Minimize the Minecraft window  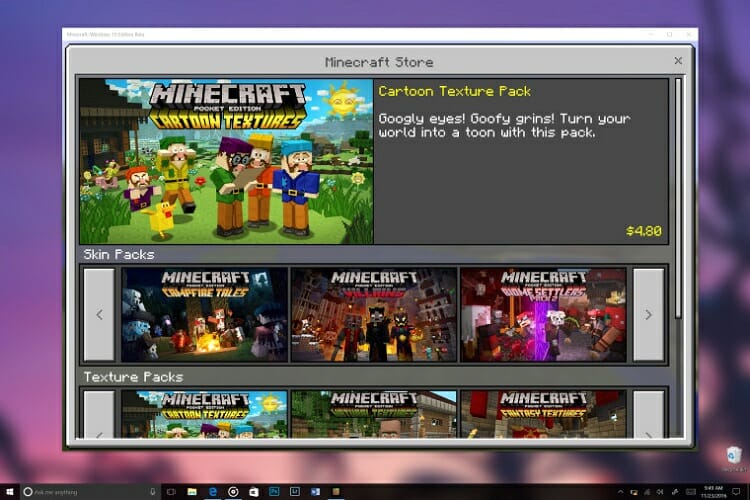pyautogui.click(x=651, y=34)
